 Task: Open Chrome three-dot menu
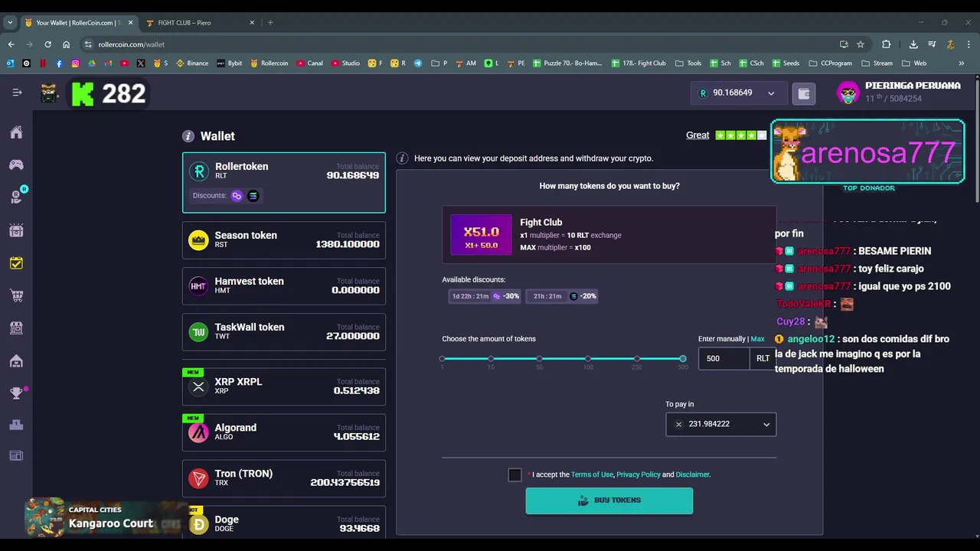[x=969, y=44]
